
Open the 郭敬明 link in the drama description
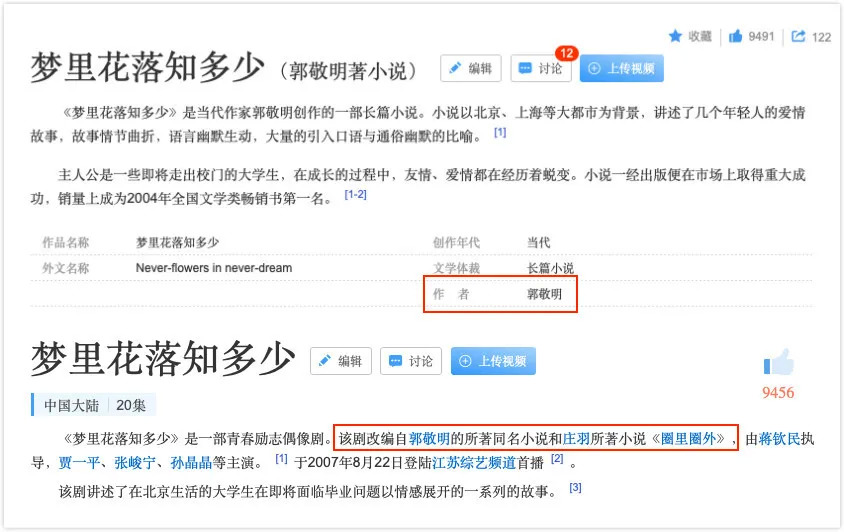coord(429,438)
